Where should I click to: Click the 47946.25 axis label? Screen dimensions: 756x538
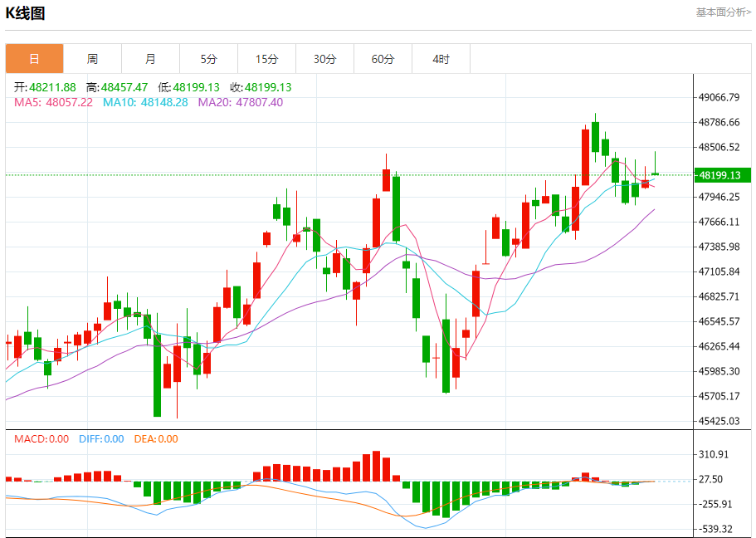tap(719, 197)
